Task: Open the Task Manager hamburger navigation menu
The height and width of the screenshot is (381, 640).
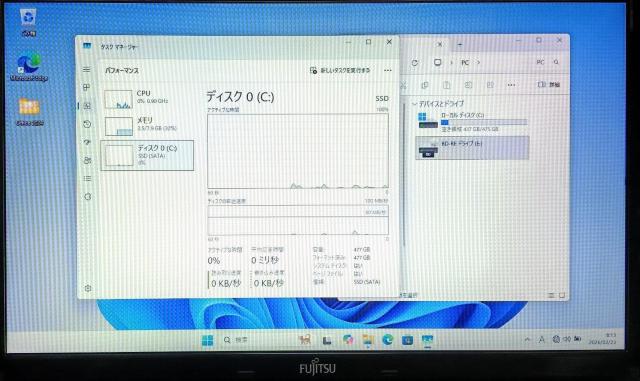Action: coord(87,70)
